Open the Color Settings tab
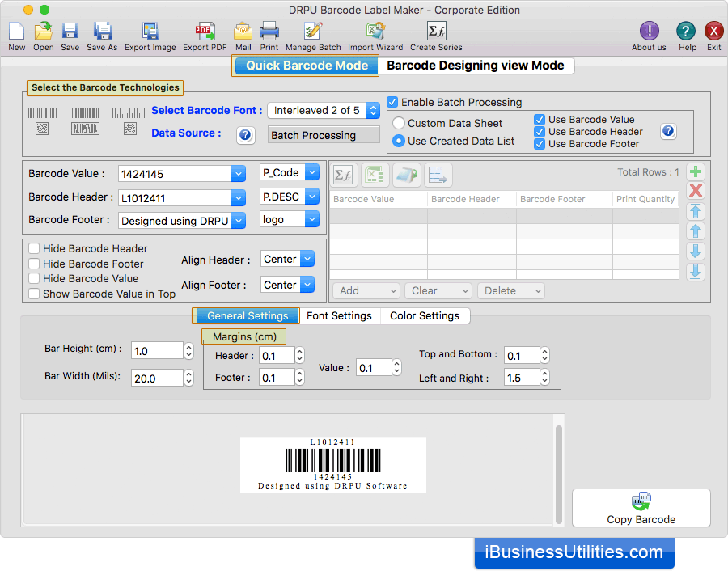 pos(425,316)
